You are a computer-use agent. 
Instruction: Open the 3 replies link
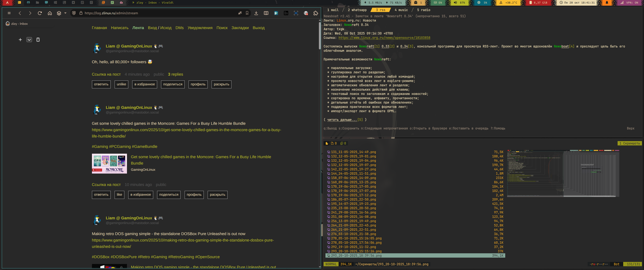tap(175, 74)
